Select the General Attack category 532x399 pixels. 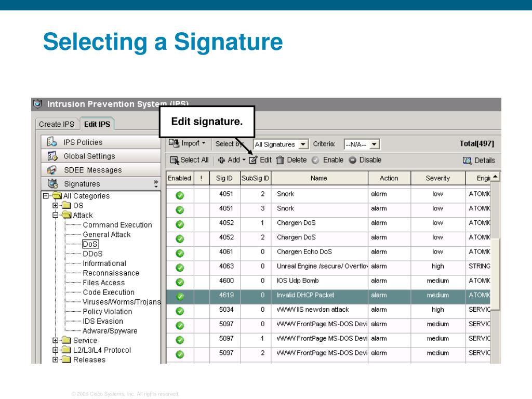(x=107, y=234)
